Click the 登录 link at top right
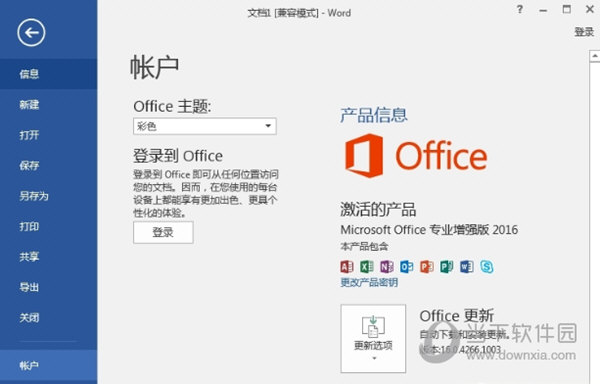Viewport: 600px width, 384px height. pos(584,32)
